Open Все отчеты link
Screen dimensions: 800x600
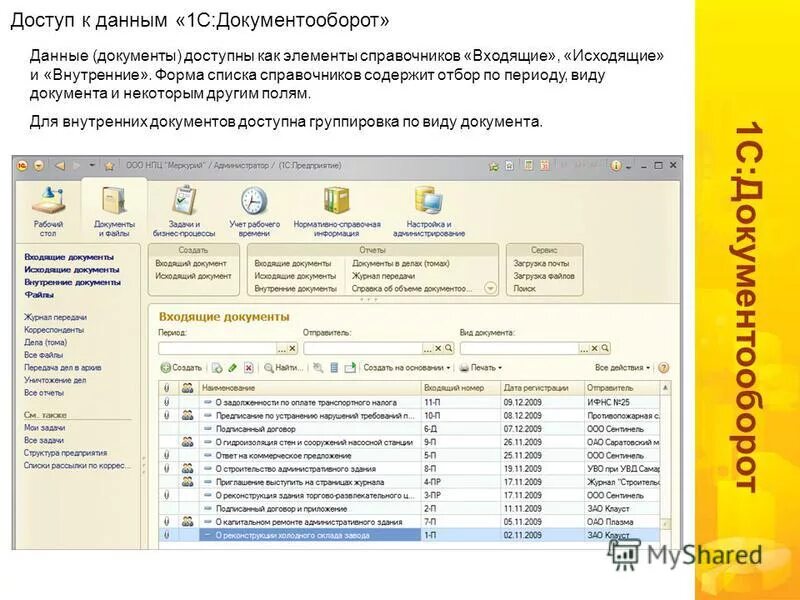pos(44,393)
